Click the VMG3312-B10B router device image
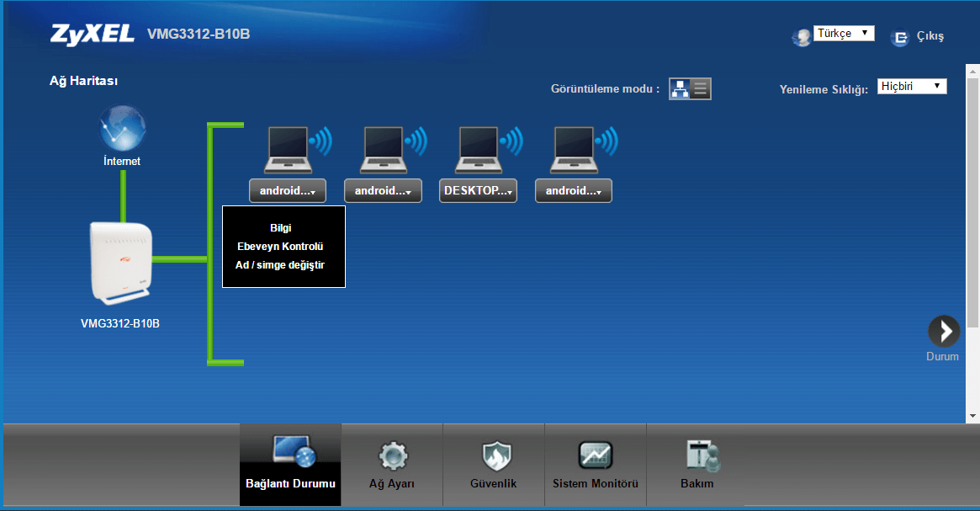Screen dimensions: 980x511 coord(121,263)
